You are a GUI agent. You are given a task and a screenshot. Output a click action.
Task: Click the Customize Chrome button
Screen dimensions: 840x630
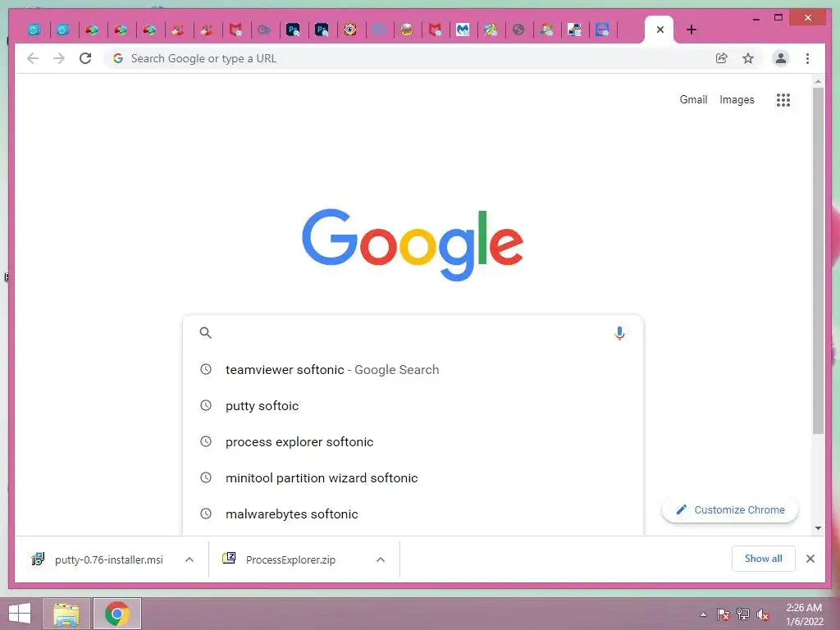point(730,510)
